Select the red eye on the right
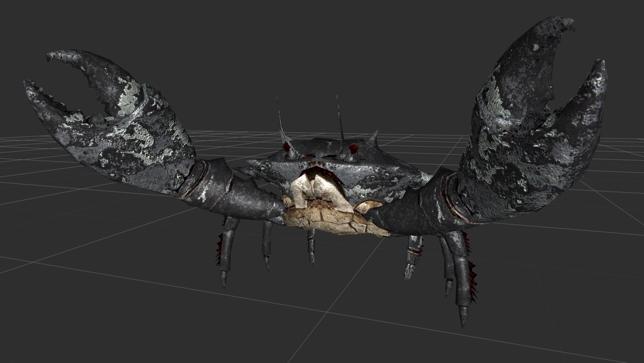 click(353, 149)
